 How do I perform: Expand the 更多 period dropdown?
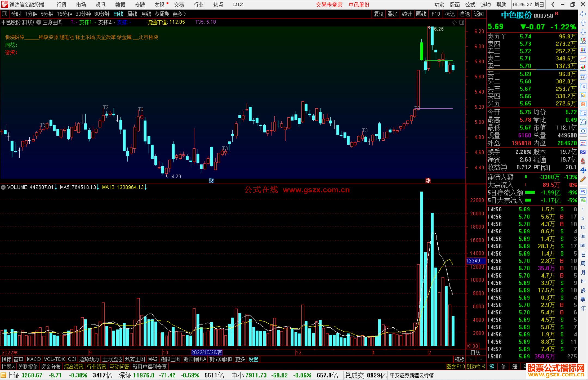click(179, 14)
